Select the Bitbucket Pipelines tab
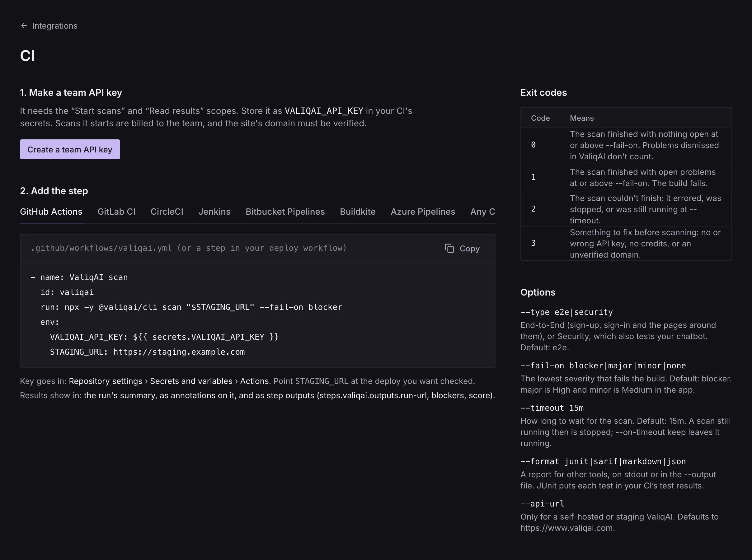The height and width of the screenshot is (560, 752). (x=285, y=212)
